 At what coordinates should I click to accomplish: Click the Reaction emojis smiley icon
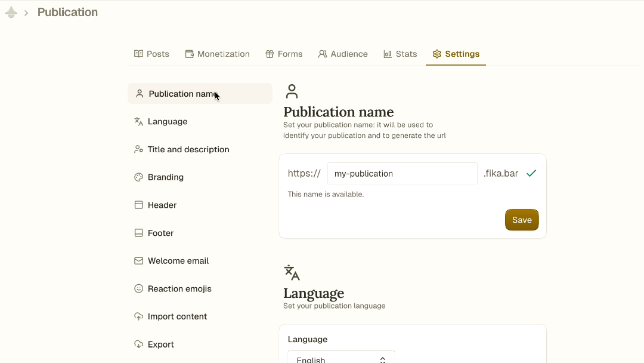(x=138, y=289)
